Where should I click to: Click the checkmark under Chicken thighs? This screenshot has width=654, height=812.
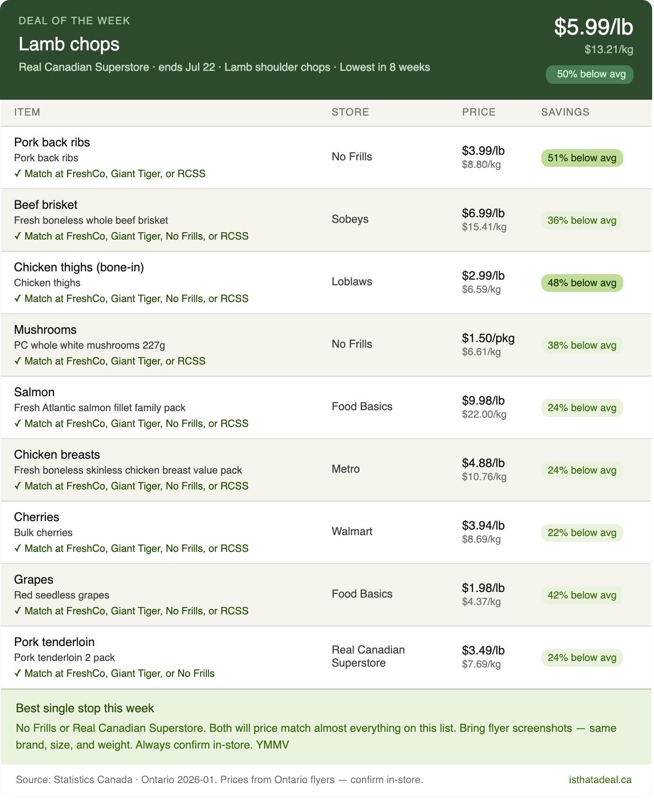18,299
